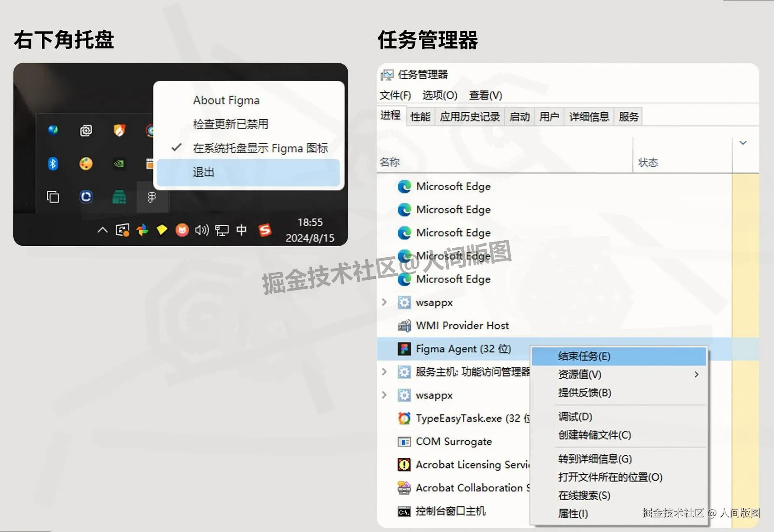This screenshot has height=532, width=774.
Task: Click the green storefront tray icon
Action: click(119, 197)
